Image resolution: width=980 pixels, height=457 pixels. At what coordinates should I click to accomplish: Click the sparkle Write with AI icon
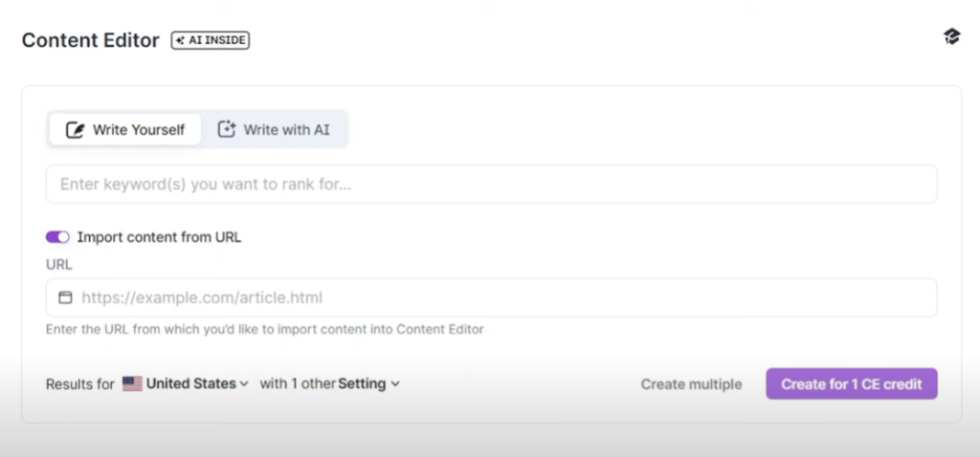coord(226,129)
